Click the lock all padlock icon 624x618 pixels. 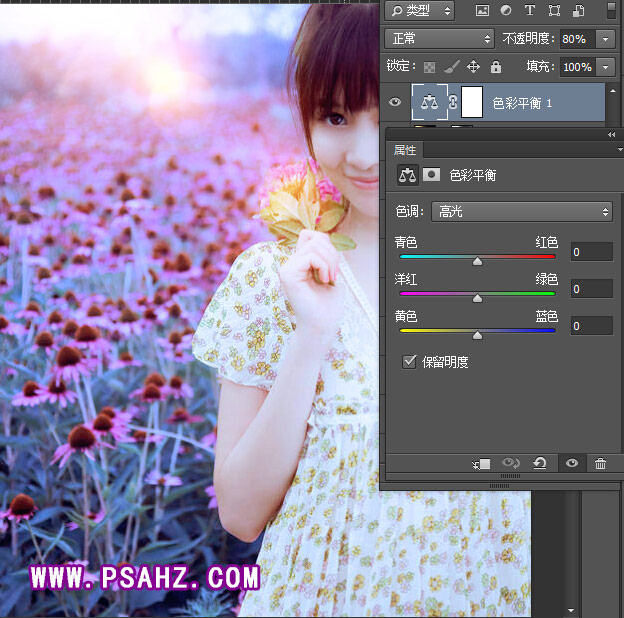point(495,67)
